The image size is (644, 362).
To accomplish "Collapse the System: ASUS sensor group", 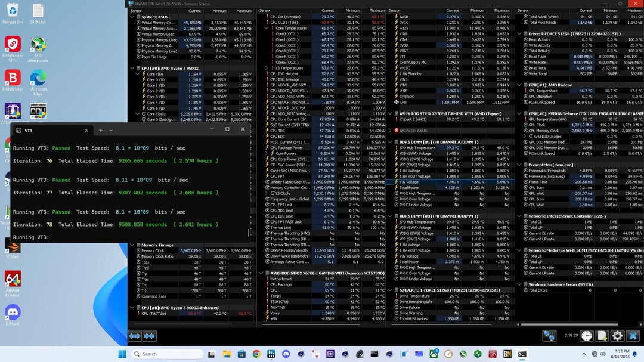I will click(132, 17).
